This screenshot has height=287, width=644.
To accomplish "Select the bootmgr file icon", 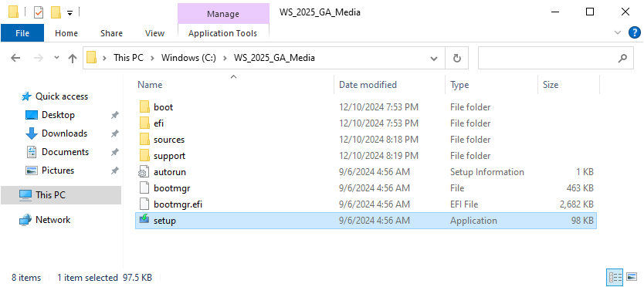I will (x=144, y=187).
